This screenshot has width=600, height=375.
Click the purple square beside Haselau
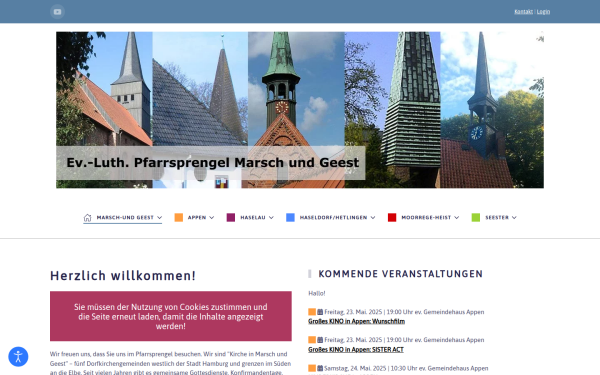231,217
